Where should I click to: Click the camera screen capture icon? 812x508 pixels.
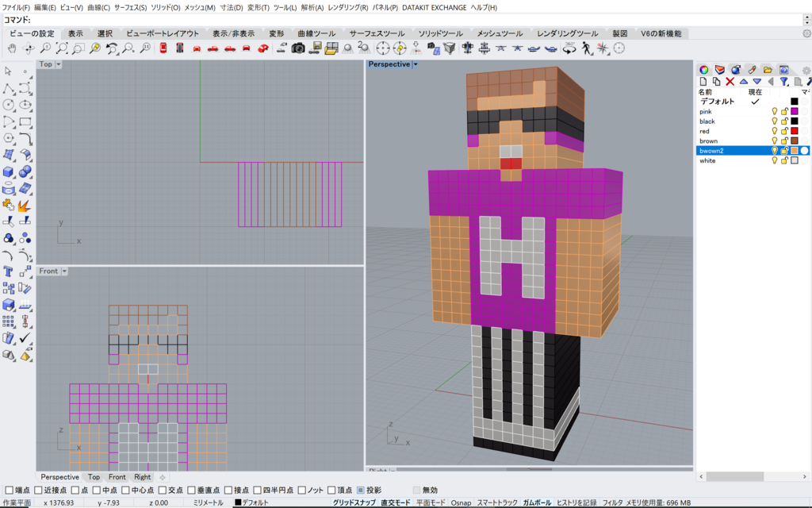pos(298,48)
